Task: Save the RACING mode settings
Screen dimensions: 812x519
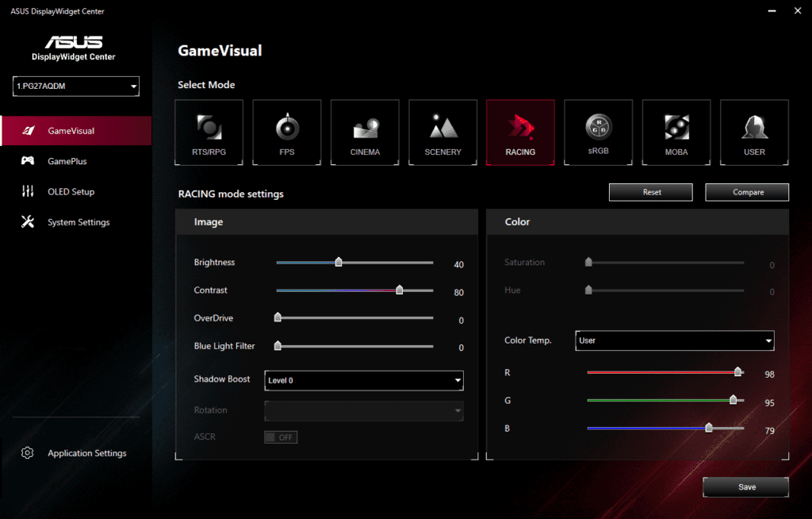Action: pyautogui.click(x=745, y=486)
